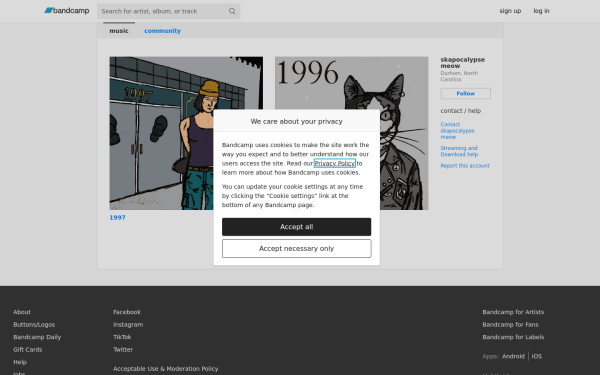Click the "We care about your privacy" heading

(x=296, y=121)
